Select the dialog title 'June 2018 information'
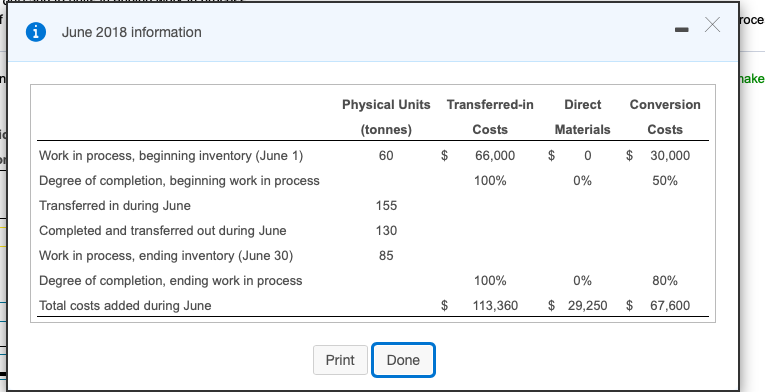Image resolution: width=765 pixels, height=392 pixels. 132,32
